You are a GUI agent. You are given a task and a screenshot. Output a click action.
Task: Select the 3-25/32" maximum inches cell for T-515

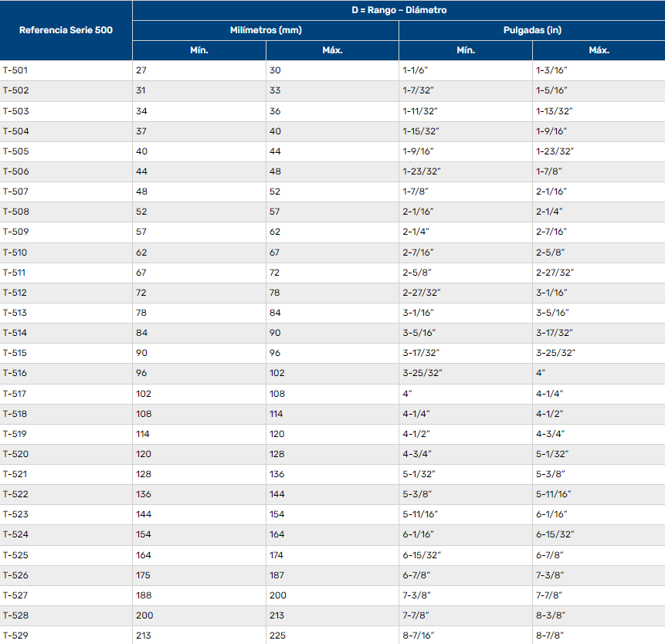(555, 353)
